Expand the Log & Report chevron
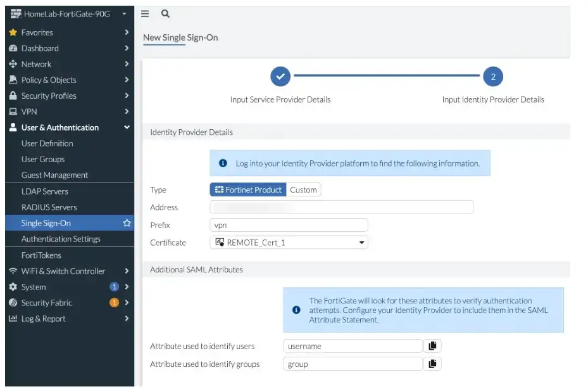 point(127,319)
